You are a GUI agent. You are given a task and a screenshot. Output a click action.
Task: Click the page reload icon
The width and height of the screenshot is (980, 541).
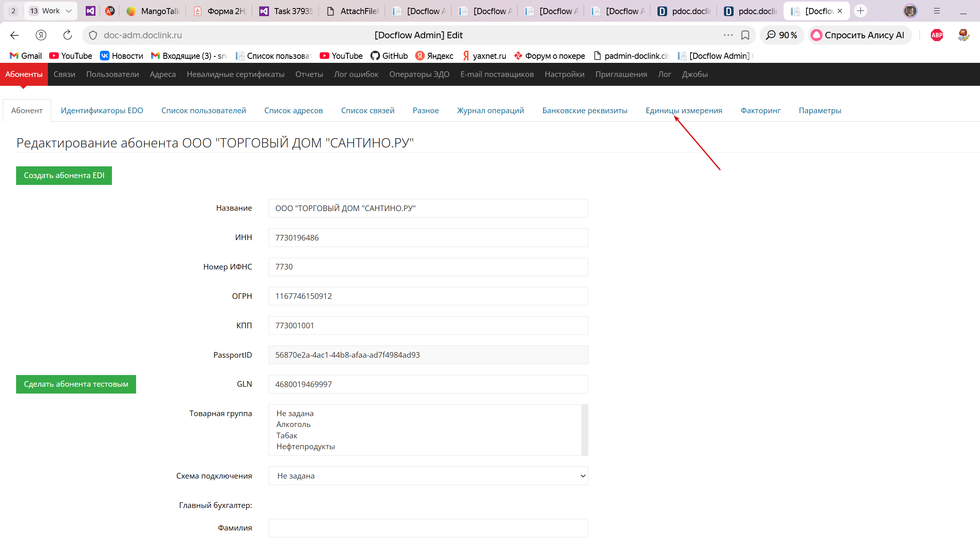[68, 35]
